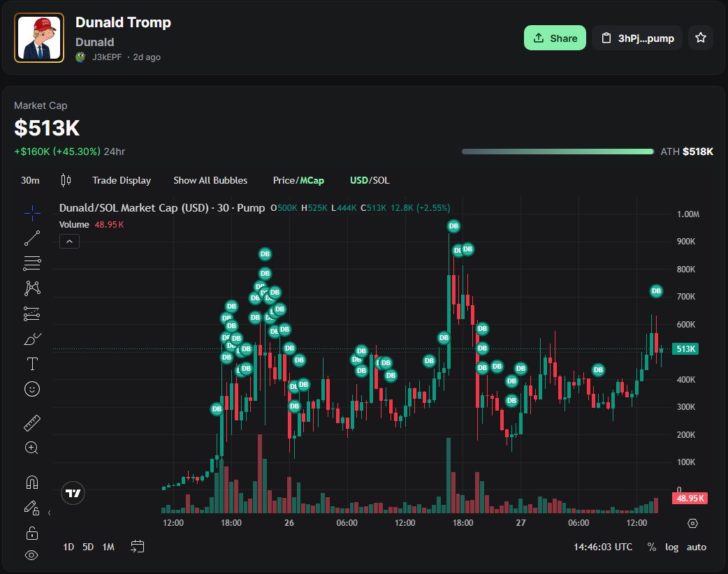Copy the 3hPj...pump contract address
The height and width of the screenshot is (574, 728).
637,38
